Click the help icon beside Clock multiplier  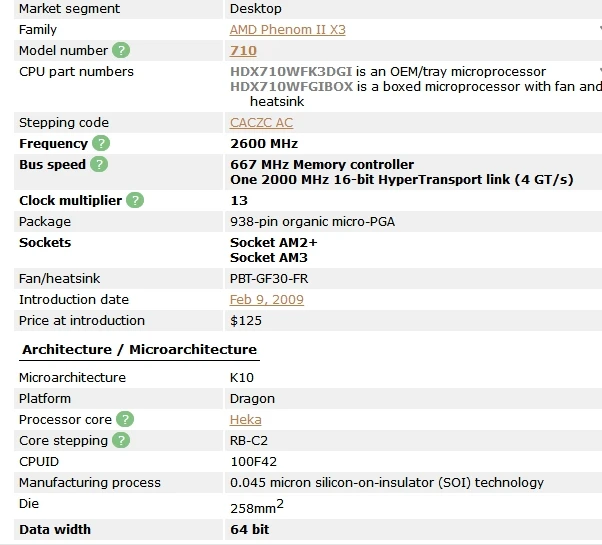pyautogui.click(x=135, y=200)
